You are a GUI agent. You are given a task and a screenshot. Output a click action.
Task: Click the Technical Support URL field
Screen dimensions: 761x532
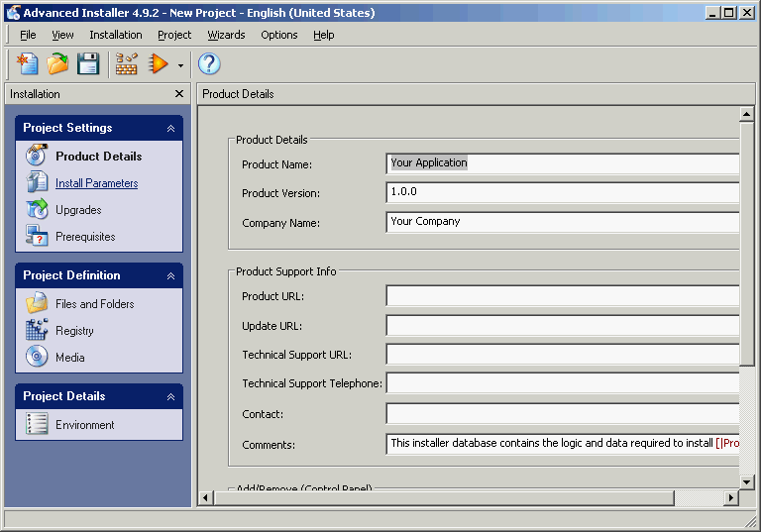(x=563, y=354)
